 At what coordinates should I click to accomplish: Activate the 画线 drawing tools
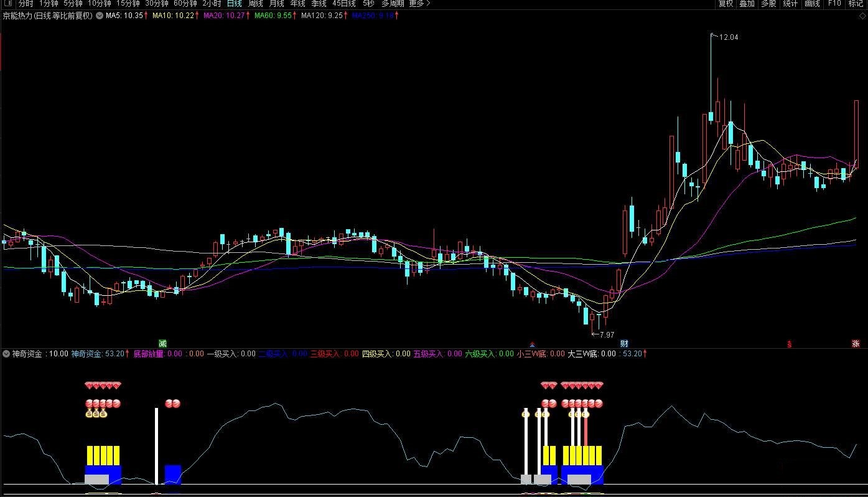point(812,4)
